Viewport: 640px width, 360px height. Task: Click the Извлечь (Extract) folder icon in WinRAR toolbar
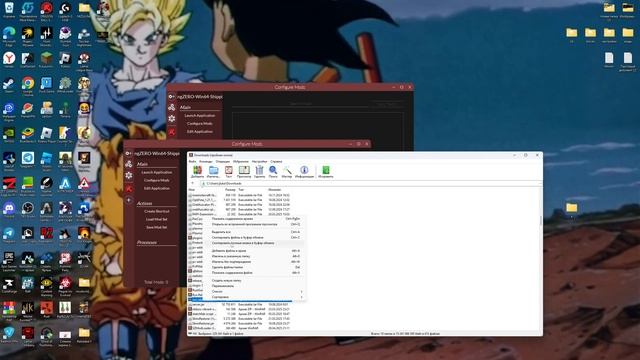[x=213, y=171]
